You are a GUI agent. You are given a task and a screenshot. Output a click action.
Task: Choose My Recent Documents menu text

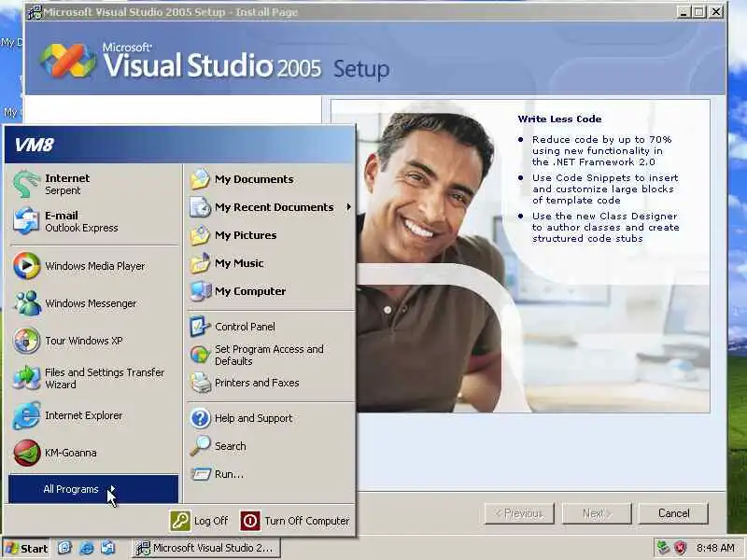pos(274,207)
